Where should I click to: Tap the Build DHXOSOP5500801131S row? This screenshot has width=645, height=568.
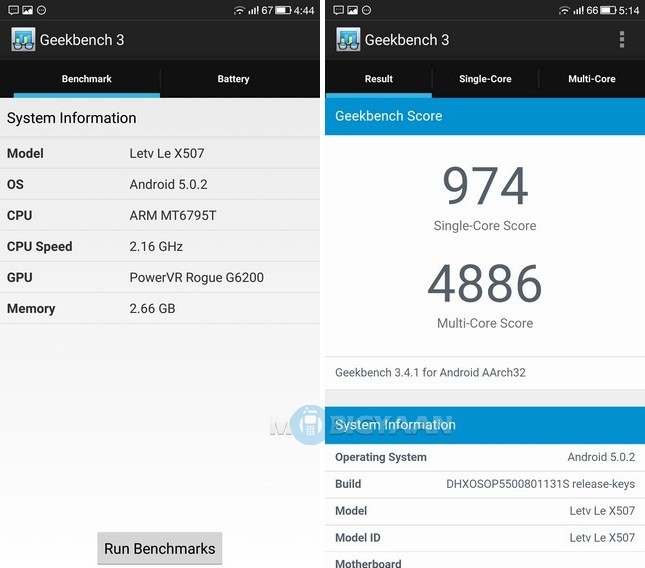pos(485,484)
